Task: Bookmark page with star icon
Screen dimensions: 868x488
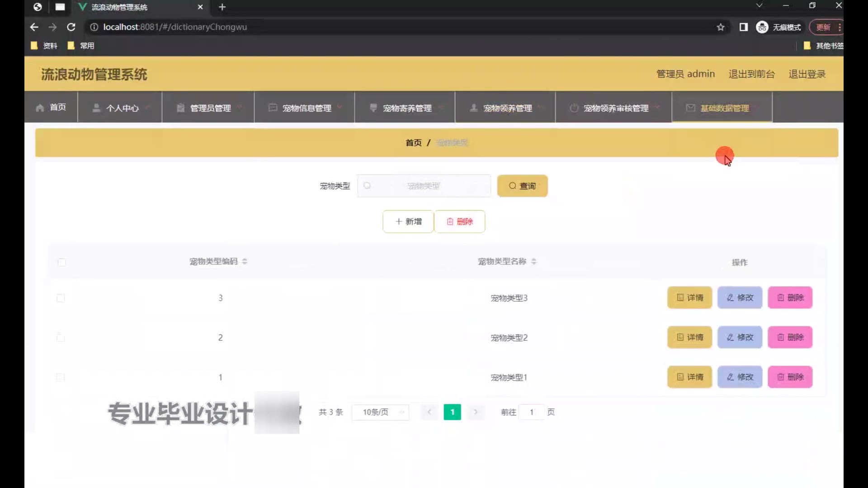Action: coord(721,27)
